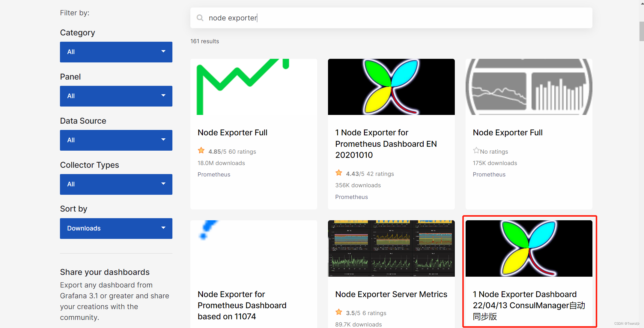Click the 4.43/5 42 ratings text
Viewport: 644px width, 328px height.
pyautogui.click(x=370, y=174)
